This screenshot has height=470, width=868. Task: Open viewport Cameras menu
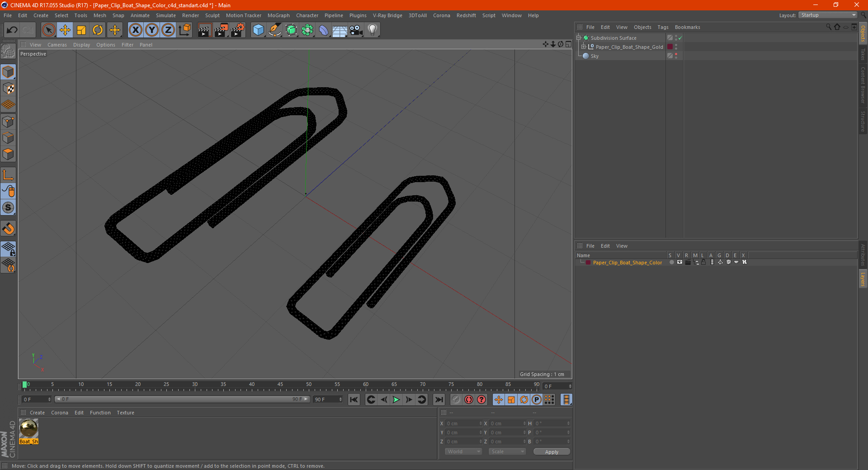[x=57, y=45]
